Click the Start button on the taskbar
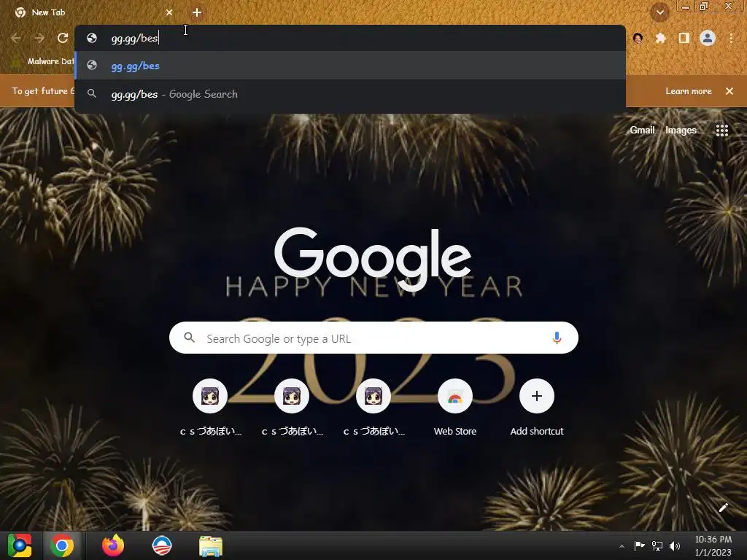The width and height of the screenshot is (747, 560). [x=20, y=545]
